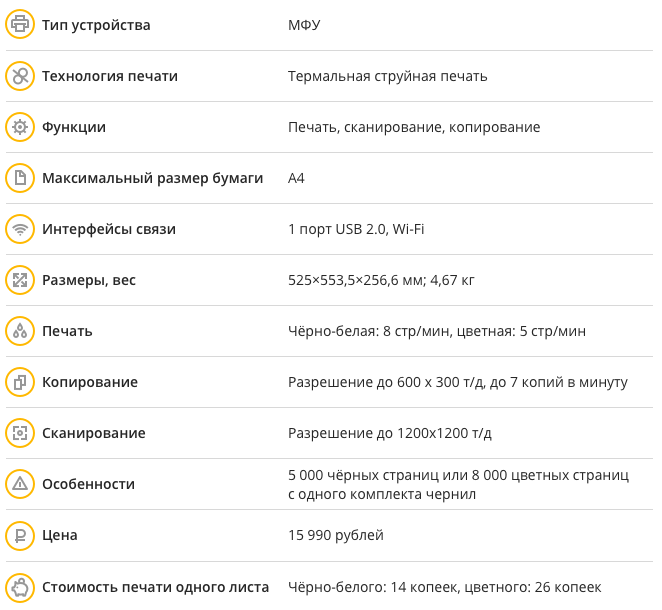Viewport: 662px width, 610px height.
Task: Click the 1 порт USB 2.0, Wi-Fi text
Action: coord(356,229)
